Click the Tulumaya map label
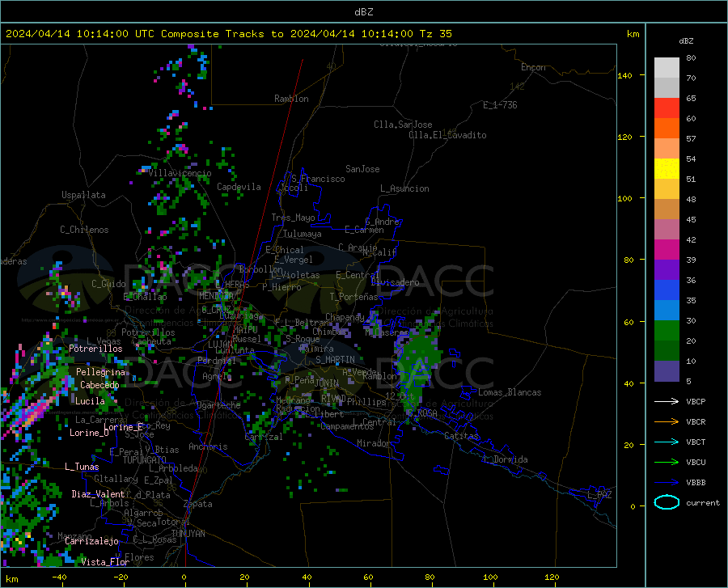Viewport: 728px width, 588px height. [x=303, y=234]
